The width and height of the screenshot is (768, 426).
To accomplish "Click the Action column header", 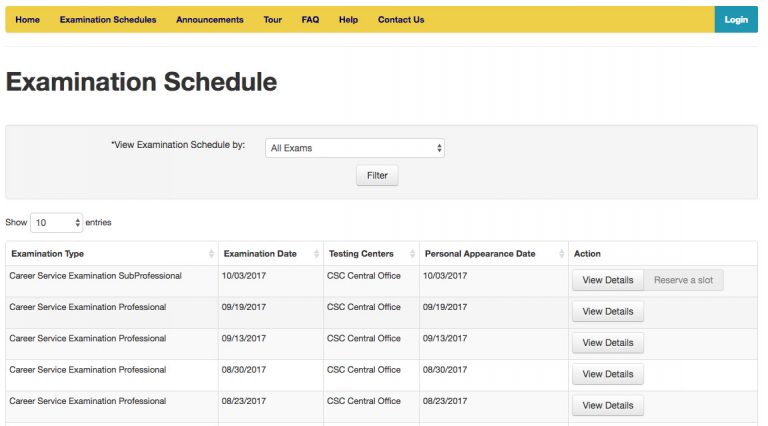I will 663,254.
